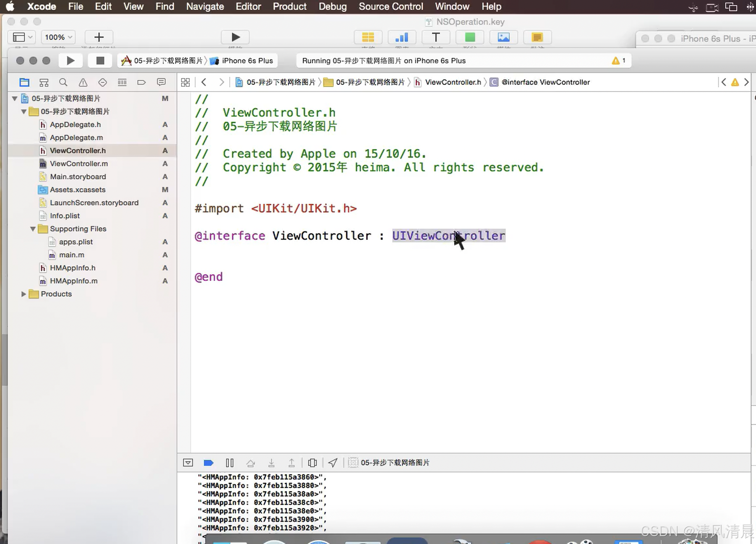Click the Xcode Stop button
This screenshot has width=756, height=544.
(100, 61)
